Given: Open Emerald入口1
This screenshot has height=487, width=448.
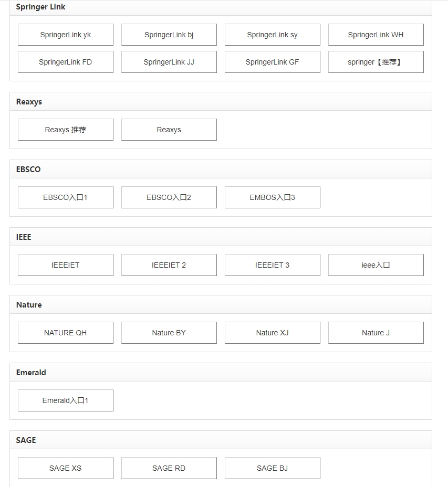Looking at the screenshot, I should click(x=66, y=400).
